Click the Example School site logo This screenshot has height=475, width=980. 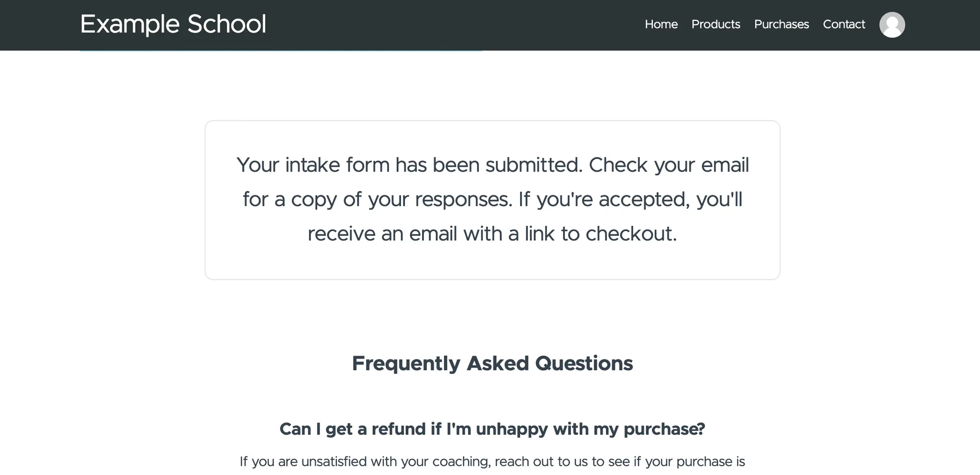pos(173,24)
